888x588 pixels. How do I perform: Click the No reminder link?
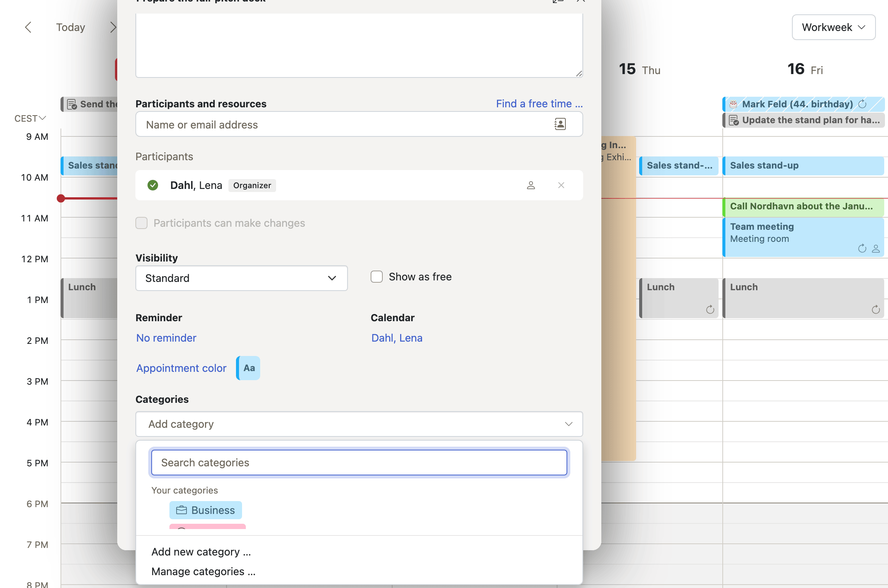click(x=166, y=338)
